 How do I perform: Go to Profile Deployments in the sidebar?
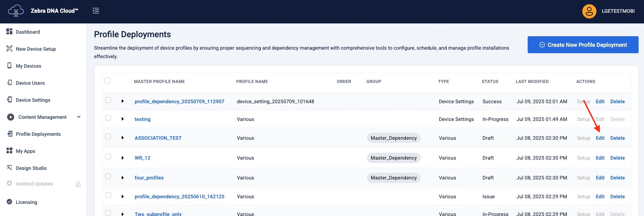coord(38,134)
